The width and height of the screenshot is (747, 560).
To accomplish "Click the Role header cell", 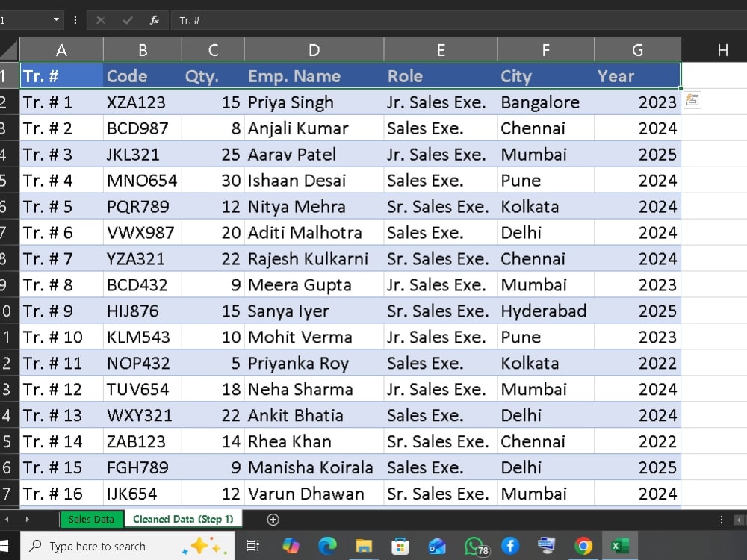I will pyautogui.click(x=441, y=76).
